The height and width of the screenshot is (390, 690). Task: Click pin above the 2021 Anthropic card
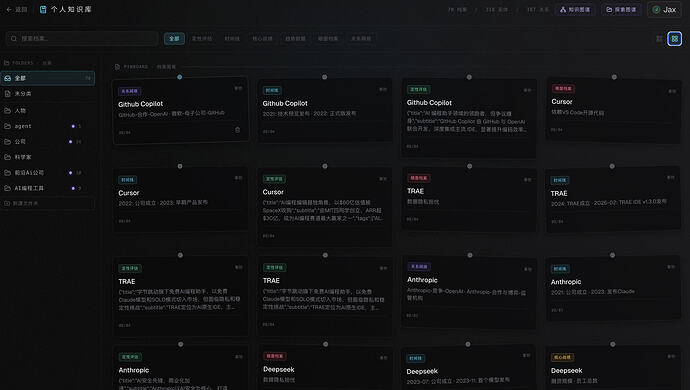pyautogui.click(x=613, y=255)
